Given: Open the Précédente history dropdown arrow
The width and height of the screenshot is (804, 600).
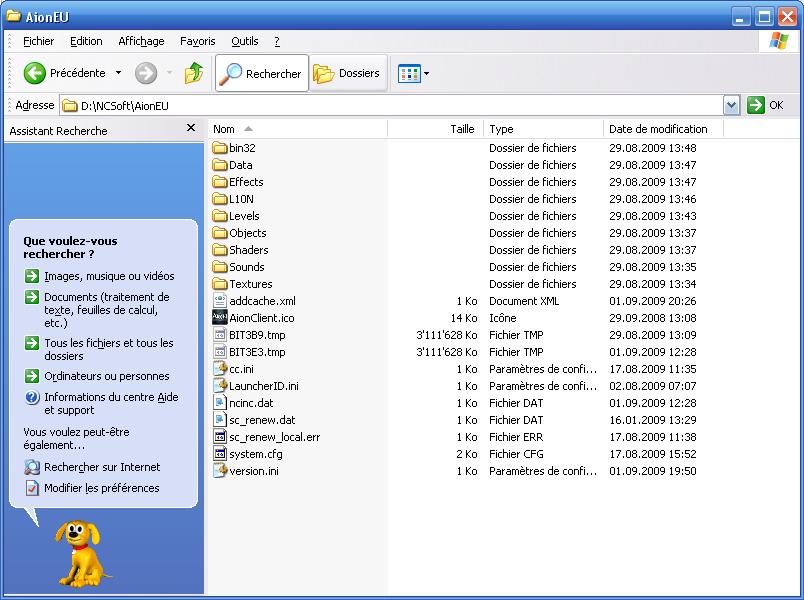Looking at the screenshot, I should click(x=118, y=73).
